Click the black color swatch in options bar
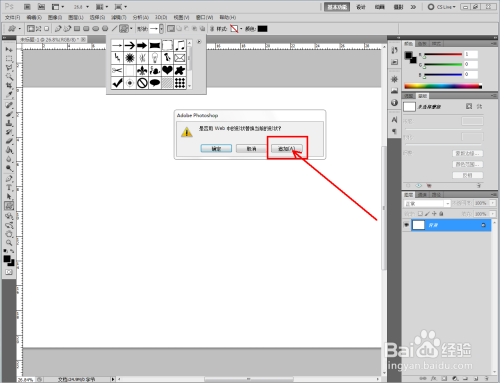Viewport: 500px width, 383px height. (262, 29)
